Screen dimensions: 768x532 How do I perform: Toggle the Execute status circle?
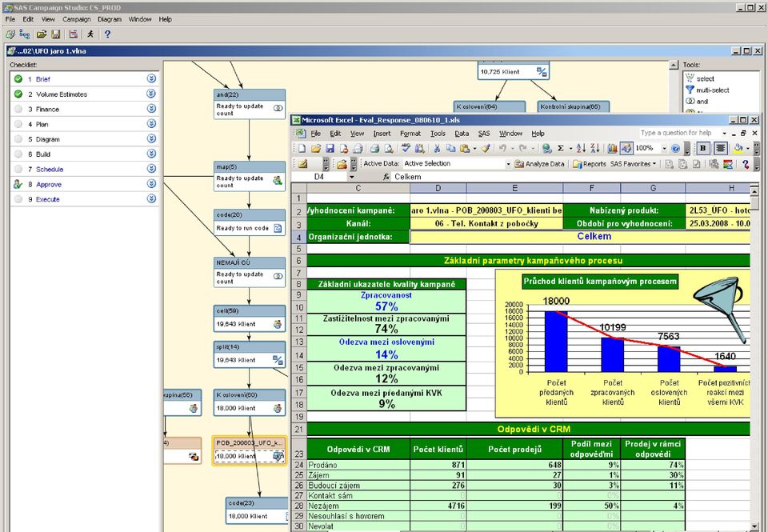pos(18,199)
